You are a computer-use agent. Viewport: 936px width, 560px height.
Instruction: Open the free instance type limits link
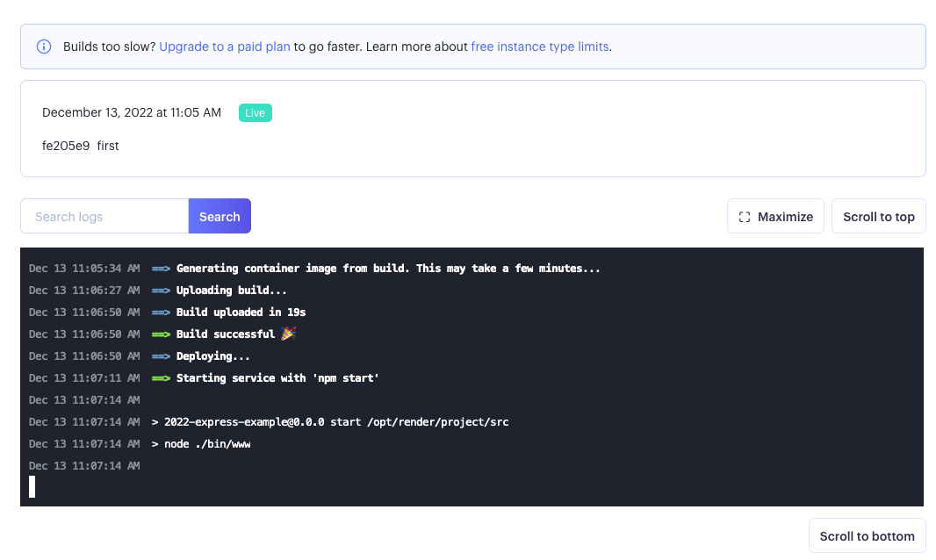pos(539,47)
